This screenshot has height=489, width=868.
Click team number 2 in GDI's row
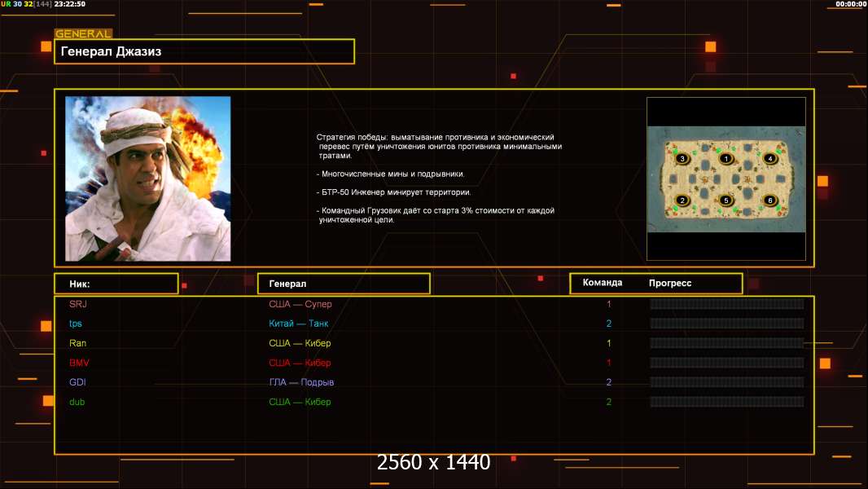point(608,382)
